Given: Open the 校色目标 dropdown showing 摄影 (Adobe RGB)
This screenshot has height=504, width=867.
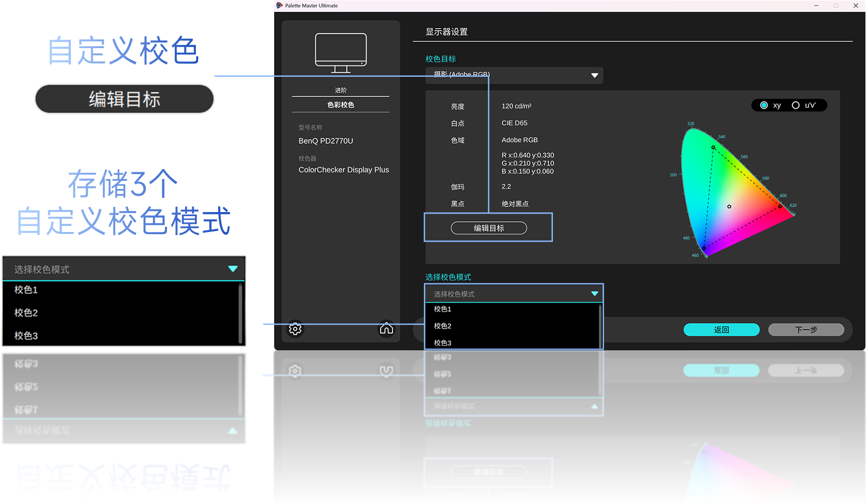Looking at the screenshot, I should [x=514, y=75].
